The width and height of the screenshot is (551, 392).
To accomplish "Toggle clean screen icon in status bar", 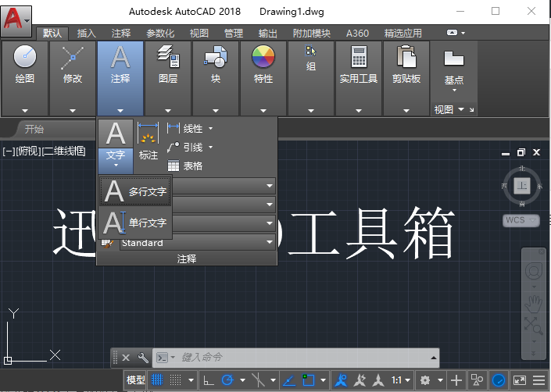I will click(519, 380).
